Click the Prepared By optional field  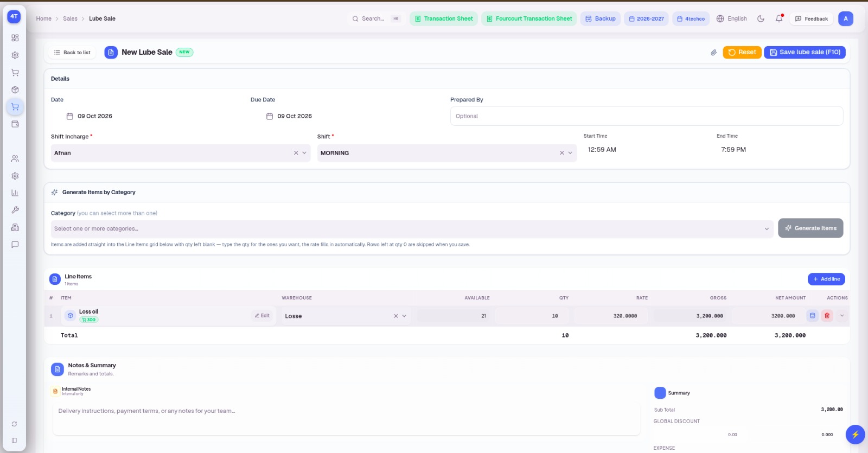647,116
